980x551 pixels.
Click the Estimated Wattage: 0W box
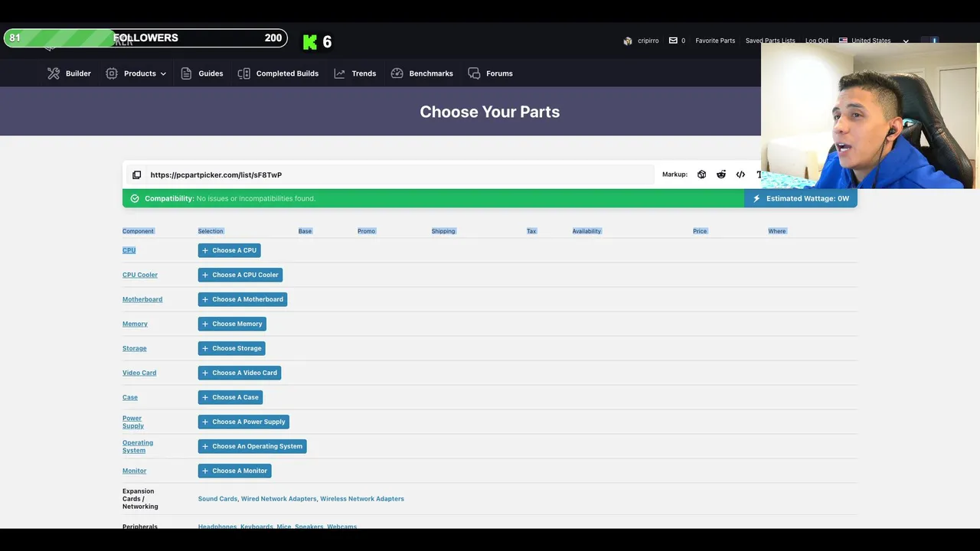801,198
